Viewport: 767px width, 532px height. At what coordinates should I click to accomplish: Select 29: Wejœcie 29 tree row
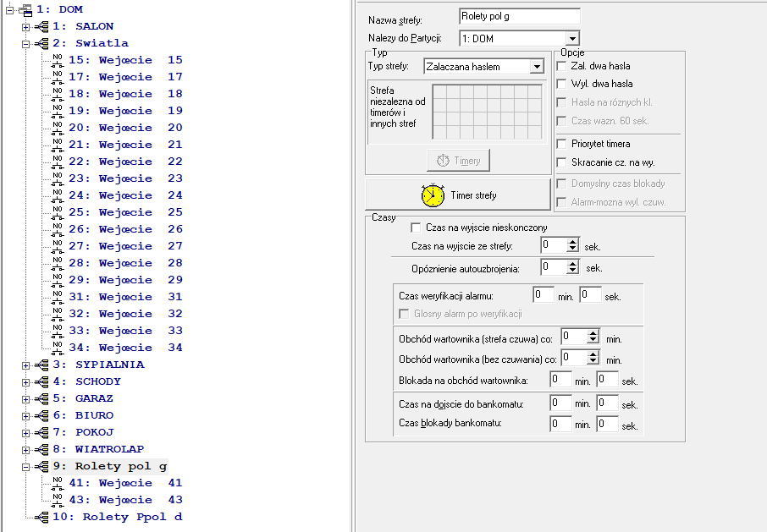point(125,280)
